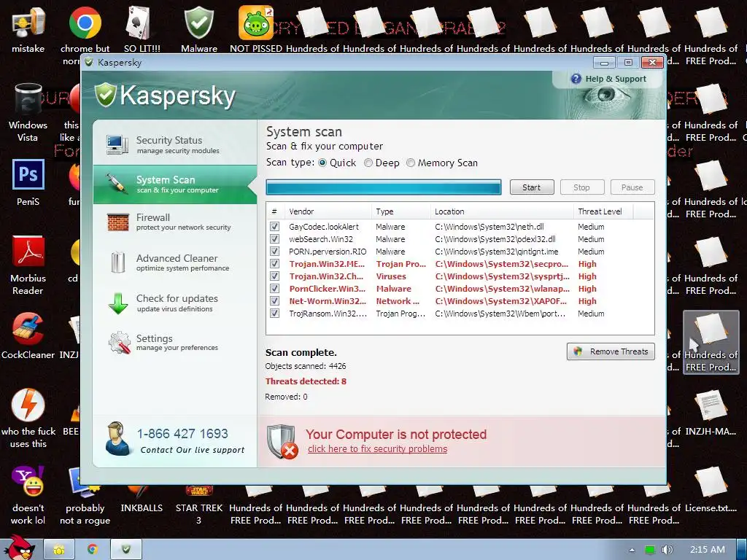Image resolution: width=747 pixels, height=560 pixels.
Task: Select the Morbius Reader desktop icon
Action: tap(28, 265)
